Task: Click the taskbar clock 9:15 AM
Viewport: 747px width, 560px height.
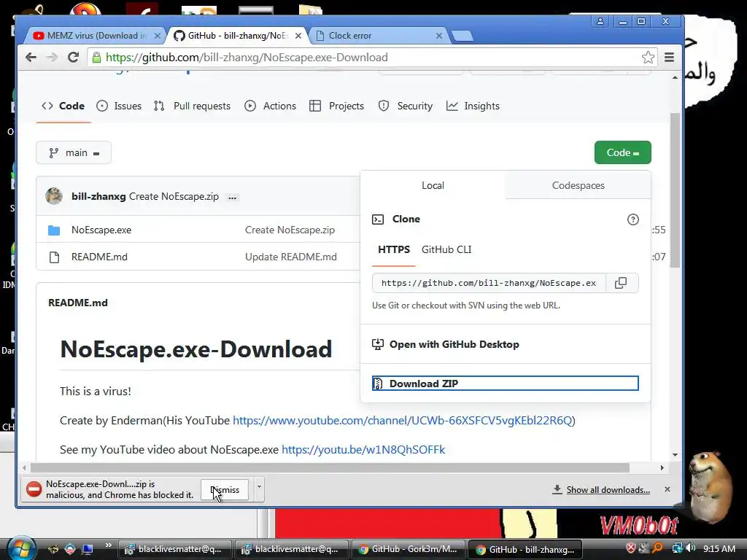Action: 719,548
